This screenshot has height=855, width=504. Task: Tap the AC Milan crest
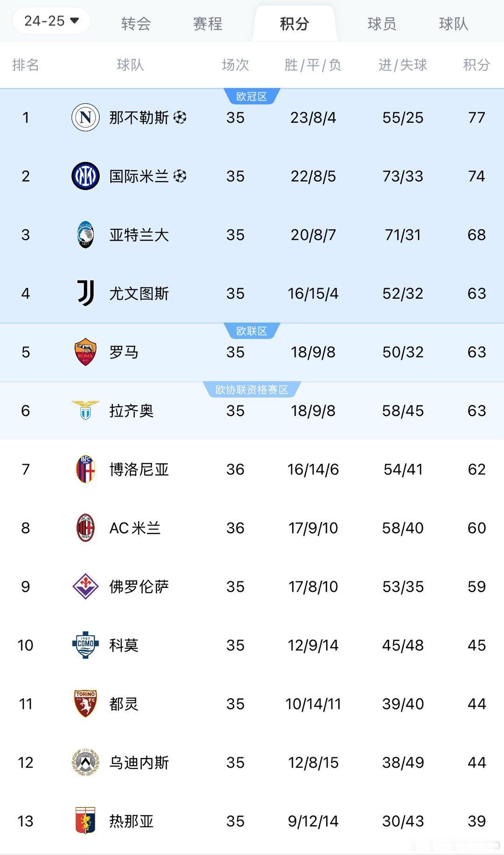click(85, 528)
